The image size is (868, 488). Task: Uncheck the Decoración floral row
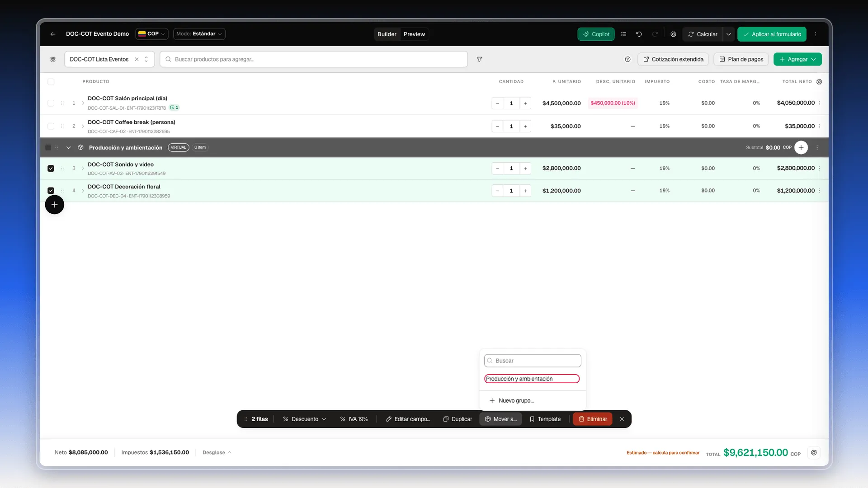tap(51, 191)
